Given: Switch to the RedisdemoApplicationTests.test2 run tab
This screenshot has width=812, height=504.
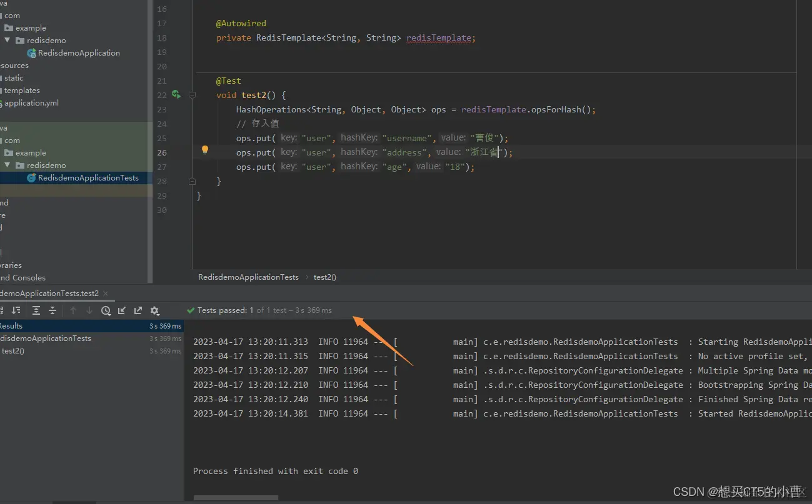Looking at the screenshot, I should [x=49, y=294].
